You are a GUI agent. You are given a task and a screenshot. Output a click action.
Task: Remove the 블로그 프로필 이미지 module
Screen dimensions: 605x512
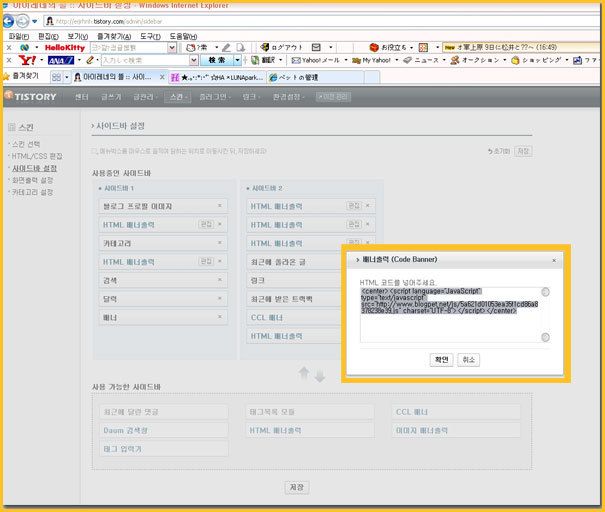pyautogui.click(x=220, y=206)
